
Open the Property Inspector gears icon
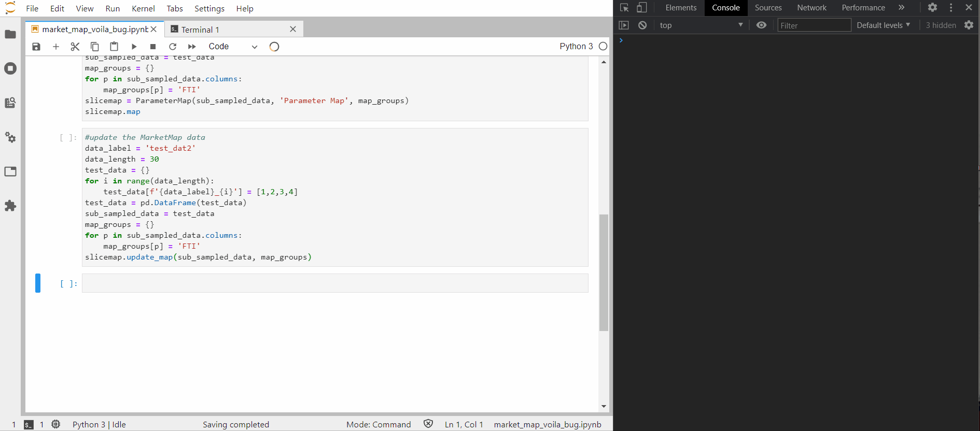tap(10, 137)
